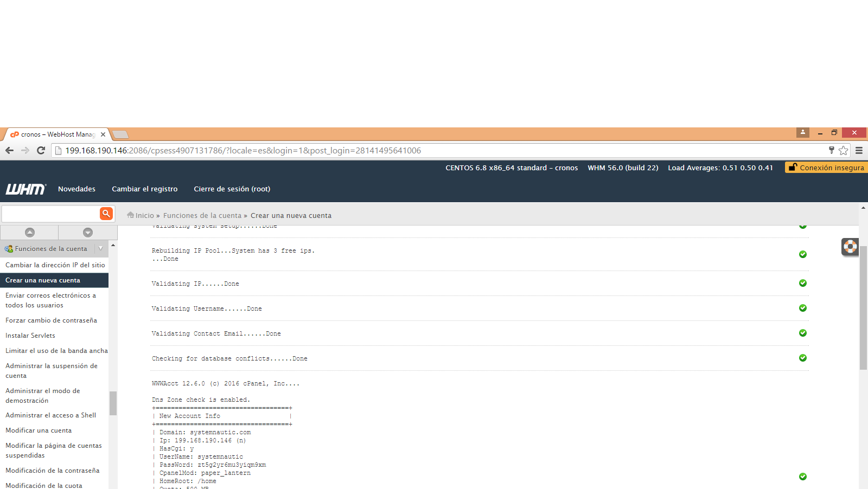Click the WHM logo

(25, 189)
